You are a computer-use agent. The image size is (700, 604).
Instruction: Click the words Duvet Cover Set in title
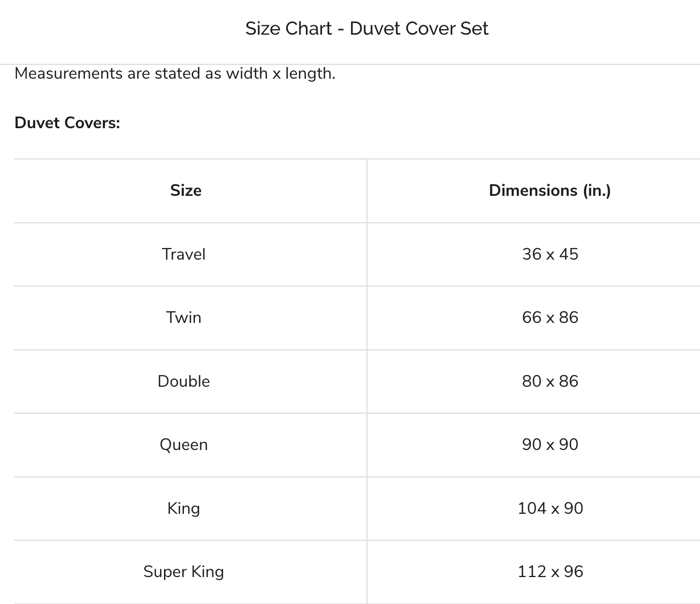point(419,29)
